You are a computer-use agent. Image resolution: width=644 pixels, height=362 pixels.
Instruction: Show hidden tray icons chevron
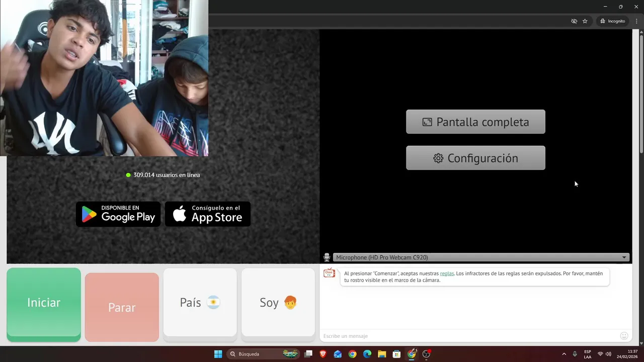(x=564, y=354)
